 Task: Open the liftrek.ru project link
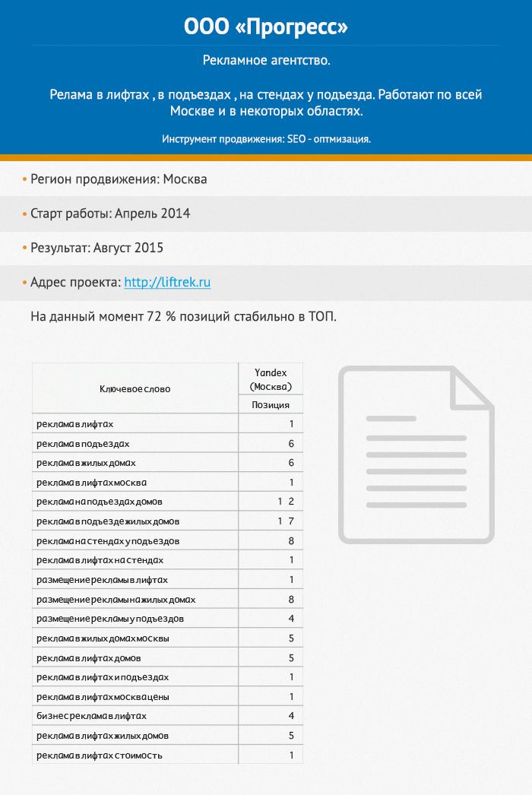167,282
